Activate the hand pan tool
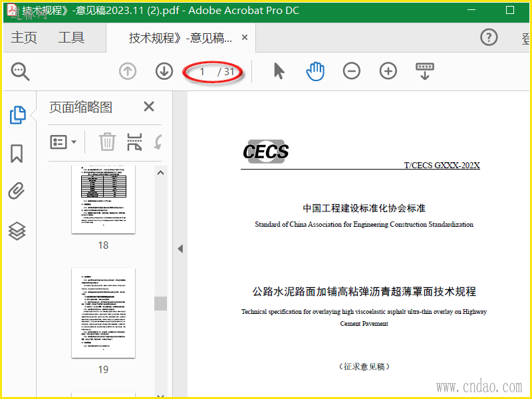 tap(315, 71)
